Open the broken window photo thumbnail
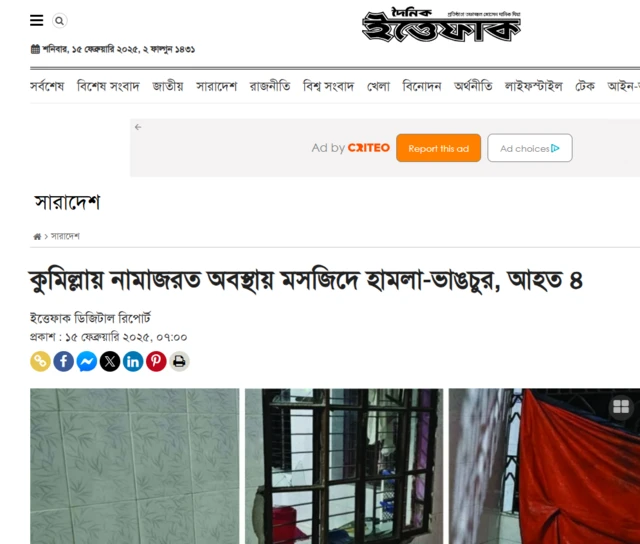 click(344, 466)
